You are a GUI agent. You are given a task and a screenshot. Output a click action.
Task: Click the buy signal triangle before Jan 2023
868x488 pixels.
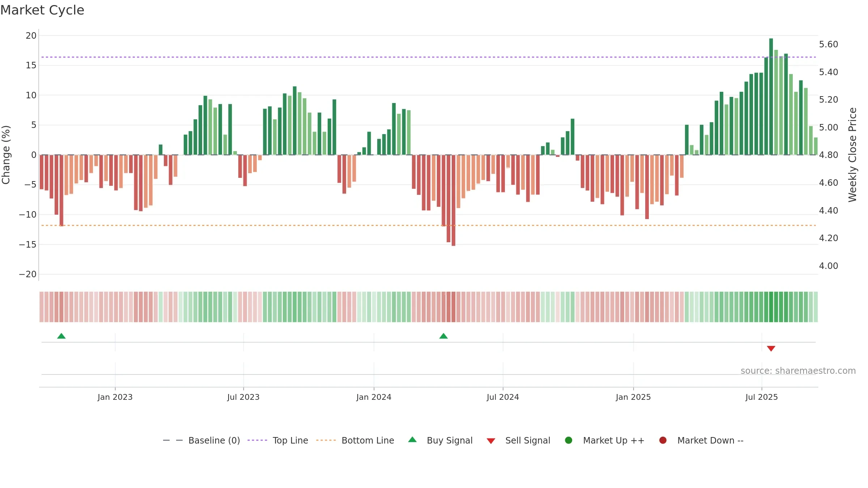pos(61,336)
